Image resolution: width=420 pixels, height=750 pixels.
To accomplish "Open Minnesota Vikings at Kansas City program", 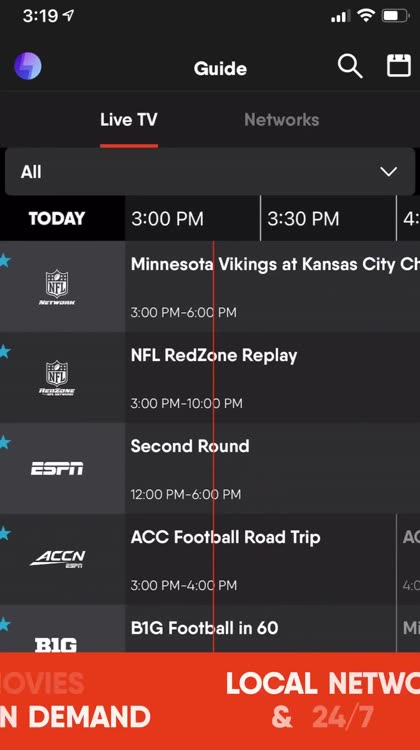I will 273,287.
